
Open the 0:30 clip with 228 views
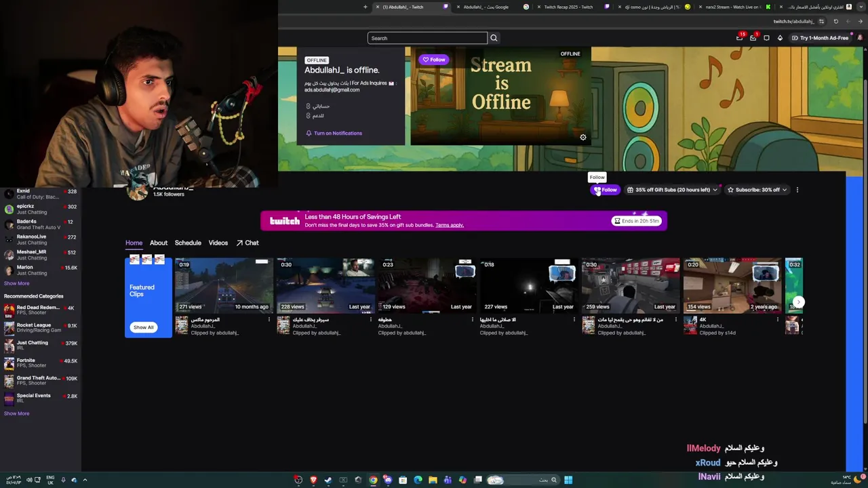coord(325,285)
